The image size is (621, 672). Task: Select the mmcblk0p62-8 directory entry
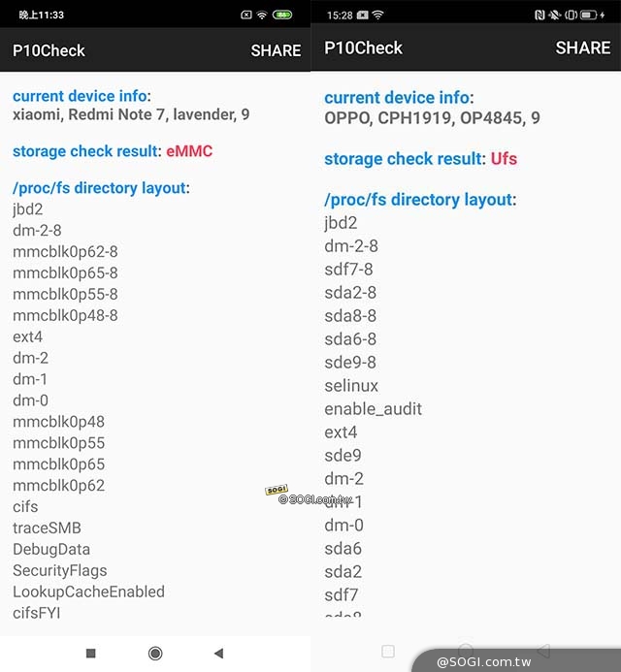pos(65,251)
